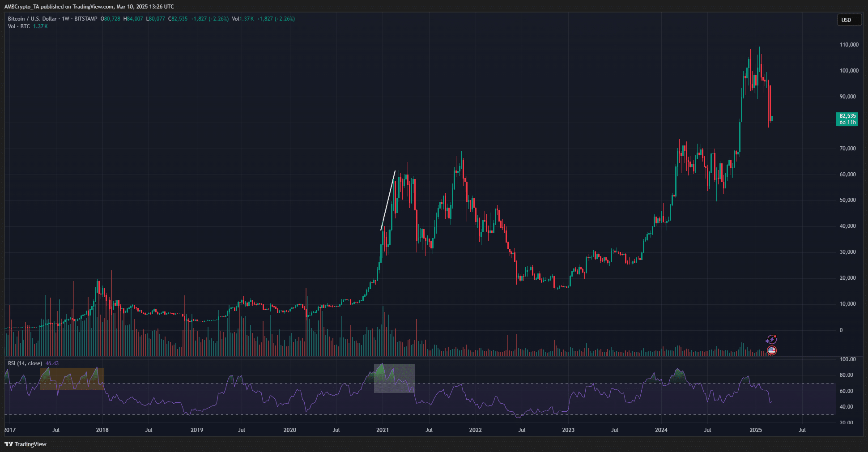This screenshot has height=452, width=868.
Task: Click the high value H84,007
Action: tap(133, 19)
